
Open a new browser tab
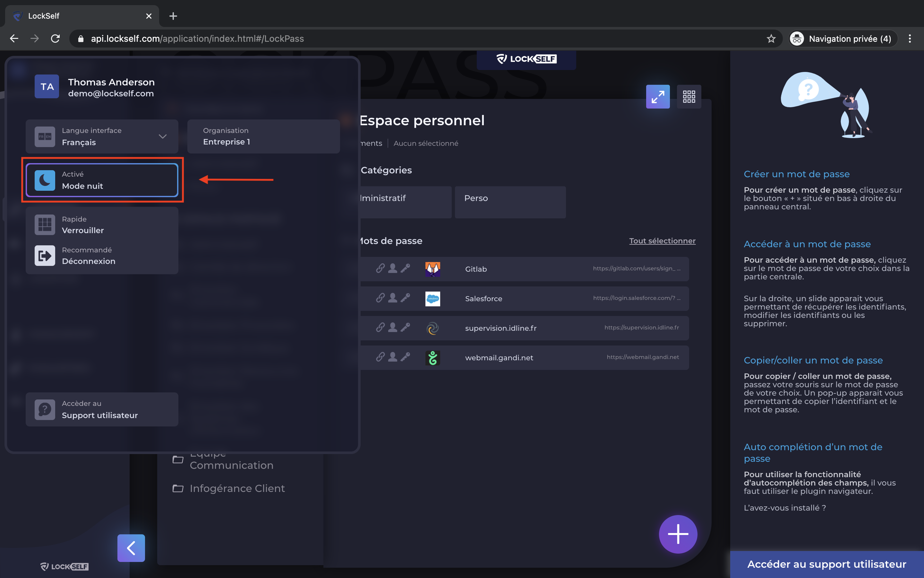pos(173,16)
